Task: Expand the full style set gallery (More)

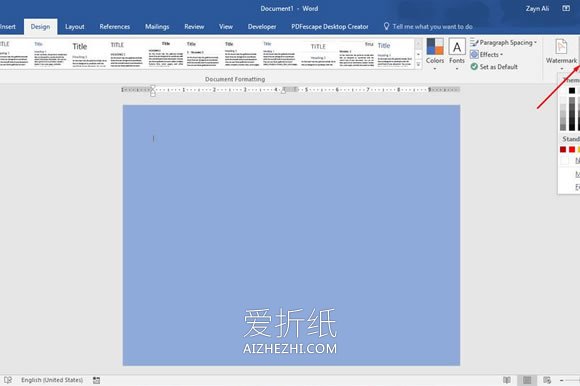Action: (418, 64)
